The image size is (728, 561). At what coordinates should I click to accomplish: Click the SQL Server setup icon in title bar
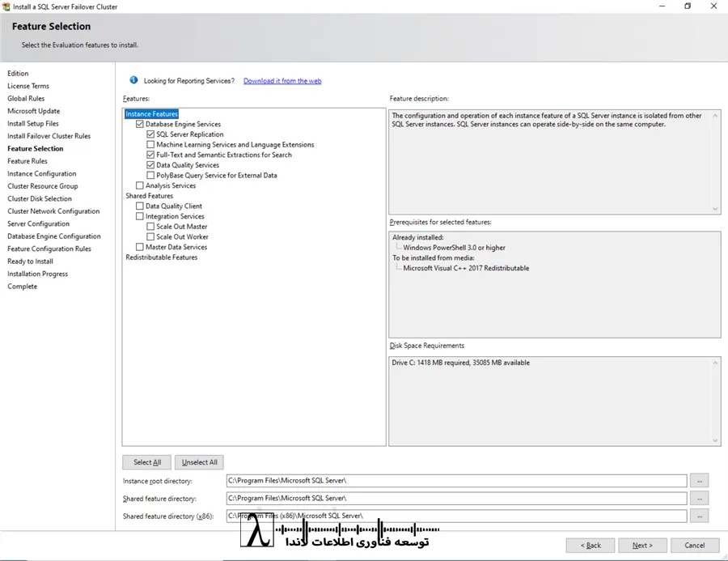[x=6, y=6]
